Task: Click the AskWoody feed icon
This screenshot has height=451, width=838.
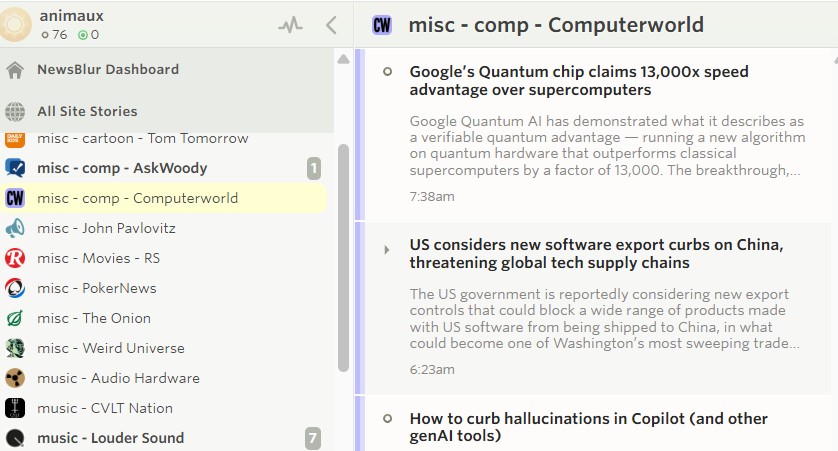Action: pyautogui.click(x=15, y=168)
